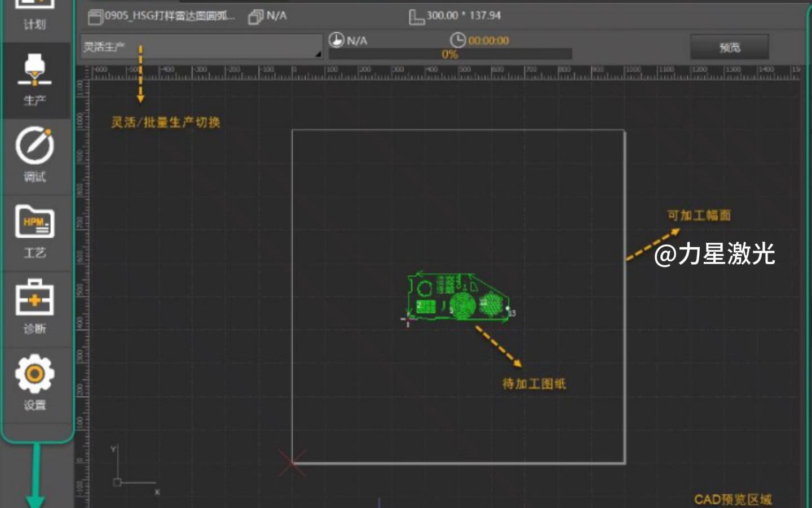Click the 预览 (Preview) button
The height and width of the screenshot is (508, 812).
coord(729,47)
